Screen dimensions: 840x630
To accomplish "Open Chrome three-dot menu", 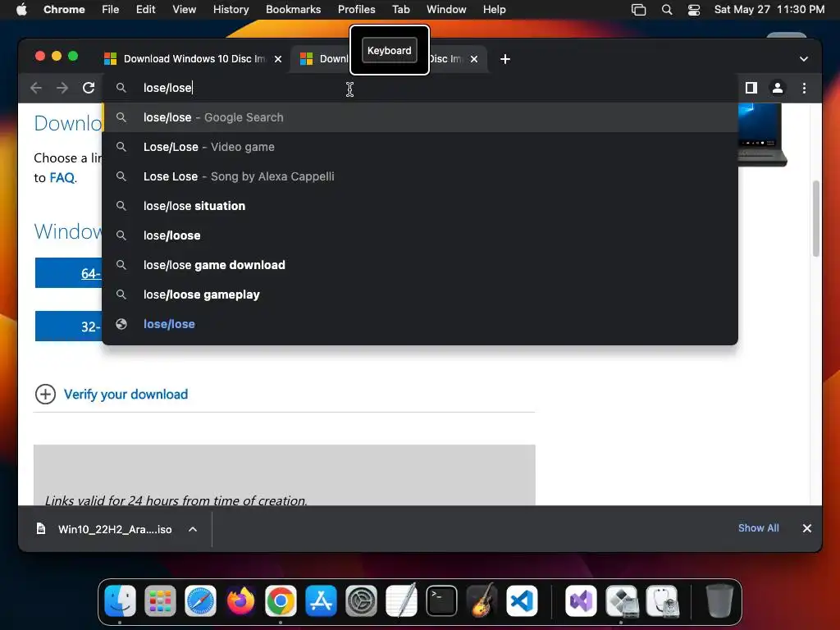I will 804,88.
